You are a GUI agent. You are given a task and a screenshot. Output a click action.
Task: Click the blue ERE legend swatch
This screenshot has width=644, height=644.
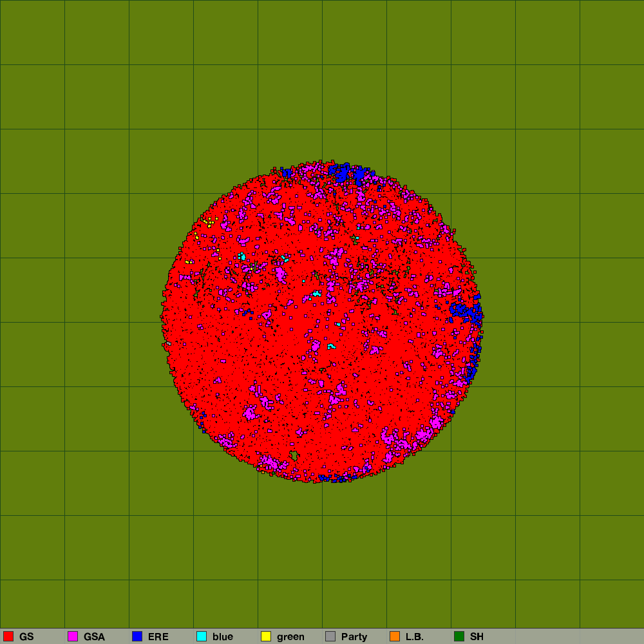(137, 636)
